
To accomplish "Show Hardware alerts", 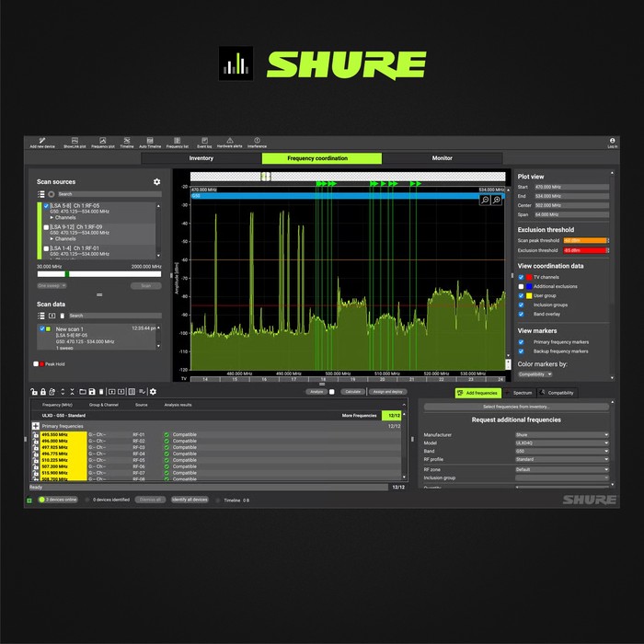I will pos(230,143).
